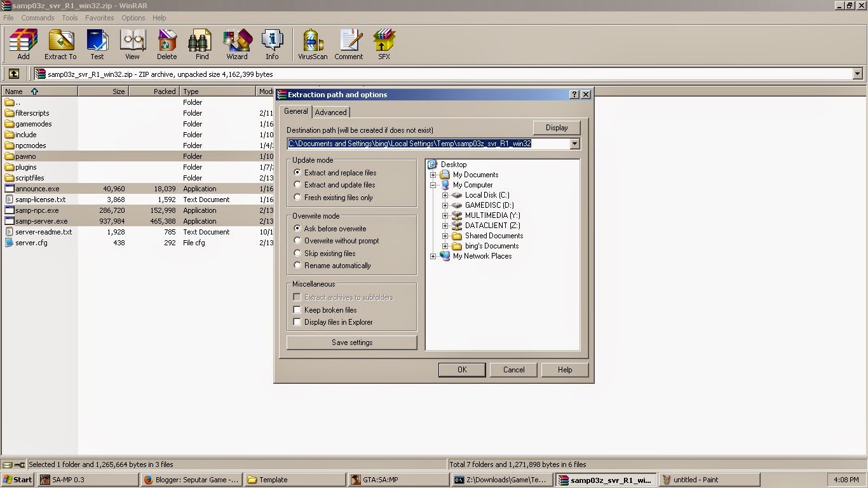Image resolution: width=868 pixels, height=488 pixels.
Task: Switch to untitled - Paint taskbar item
Action: click(x=709, y=480)
